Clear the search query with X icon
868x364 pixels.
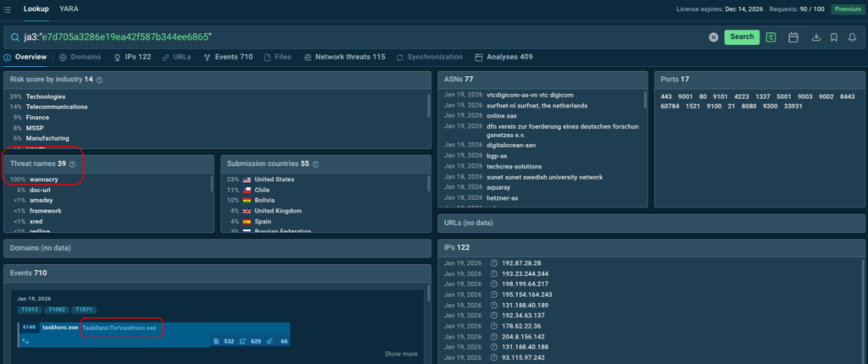(x=714, y=37)
